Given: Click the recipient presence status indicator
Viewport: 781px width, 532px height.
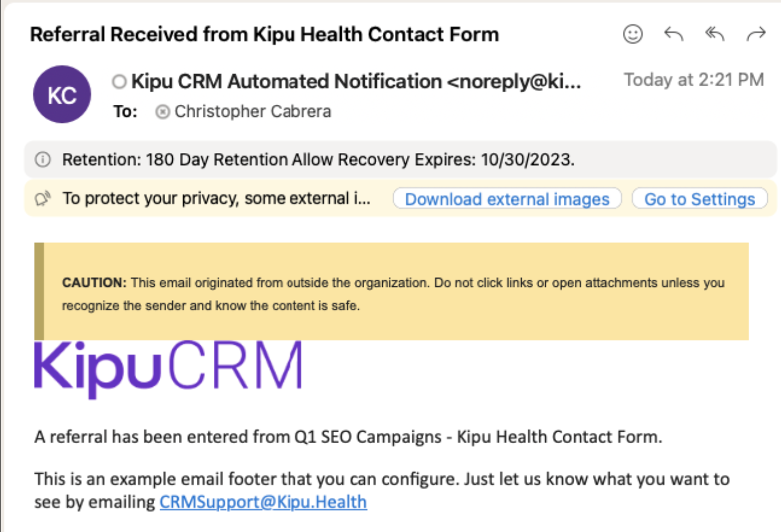Looking at the screenshot, I should 162,112.
